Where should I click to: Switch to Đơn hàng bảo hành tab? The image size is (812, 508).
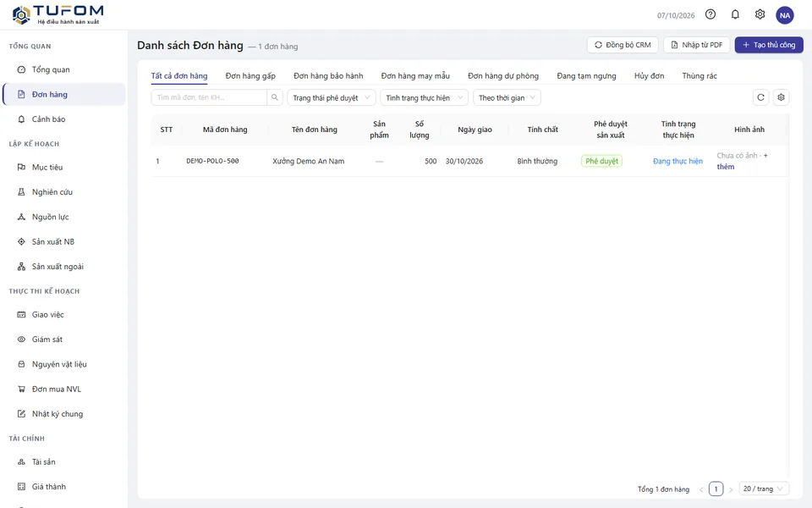point(328,75)
